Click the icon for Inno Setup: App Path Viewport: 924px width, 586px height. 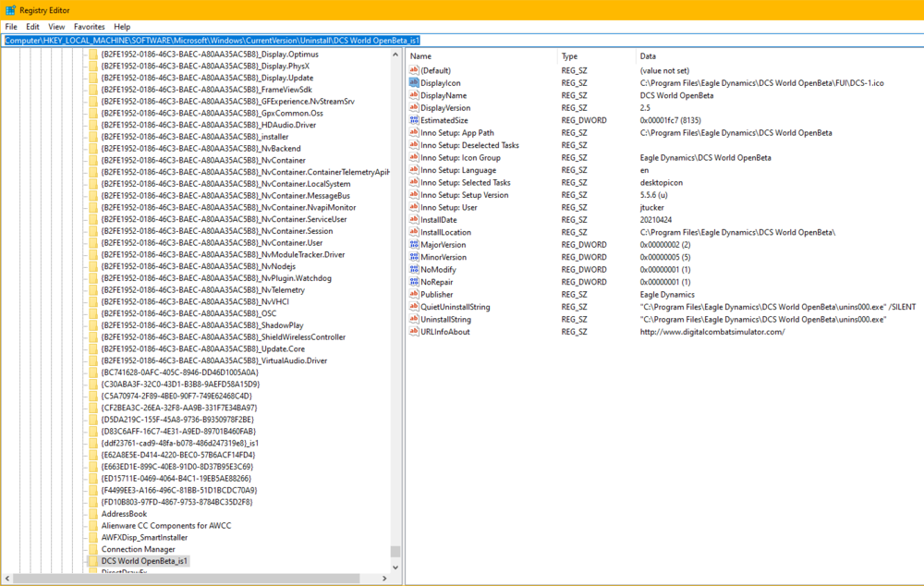click(x=414, y=133)
